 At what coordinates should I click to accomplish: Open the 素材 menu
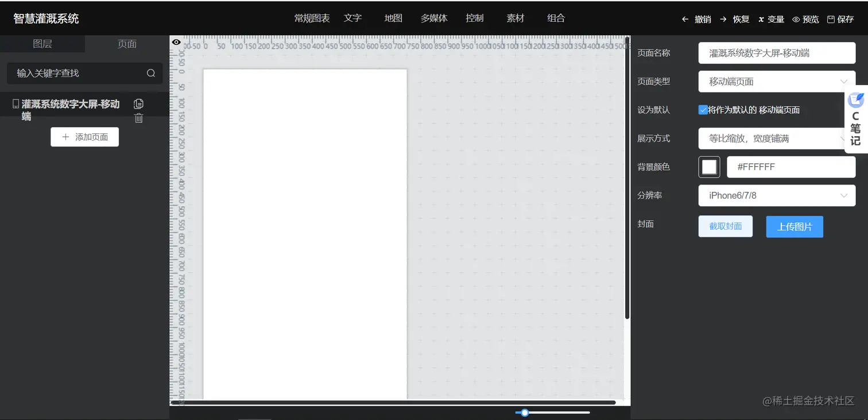[516, 18]
